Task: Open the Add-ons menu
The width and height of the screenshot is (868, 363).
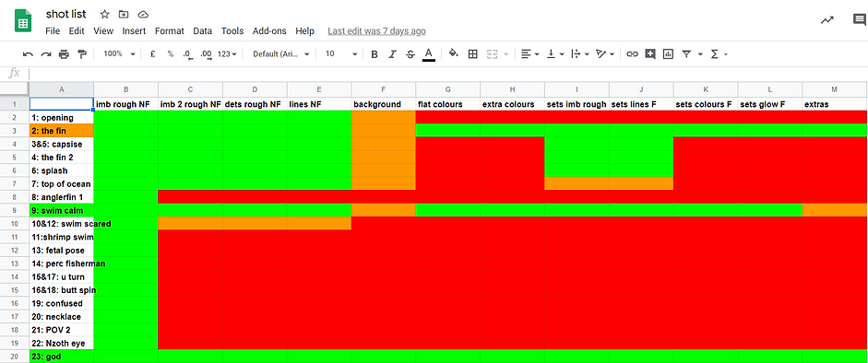Action: pyautogui.click(x=269, y=31)
